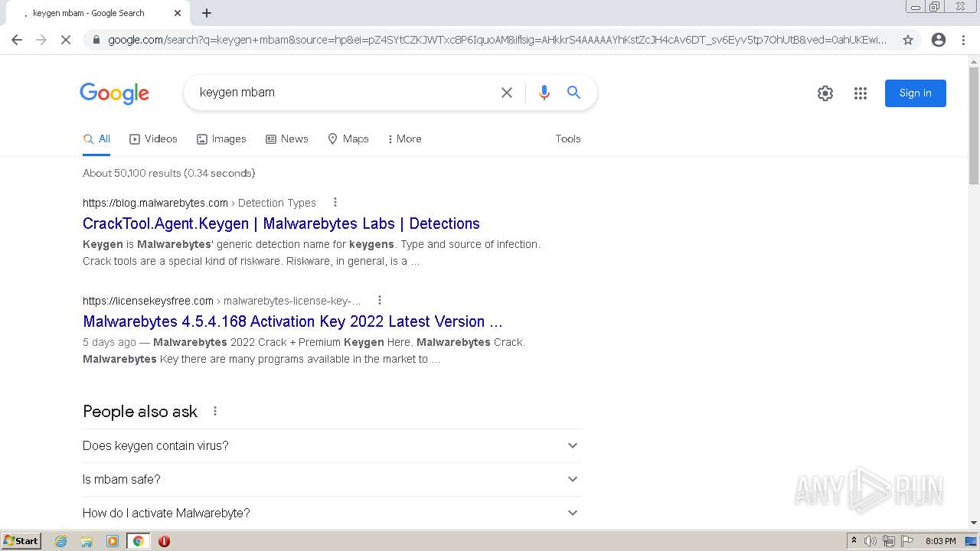Open the Chrome profile icon
Screen dimensions: 980x551
click(939, 40)
